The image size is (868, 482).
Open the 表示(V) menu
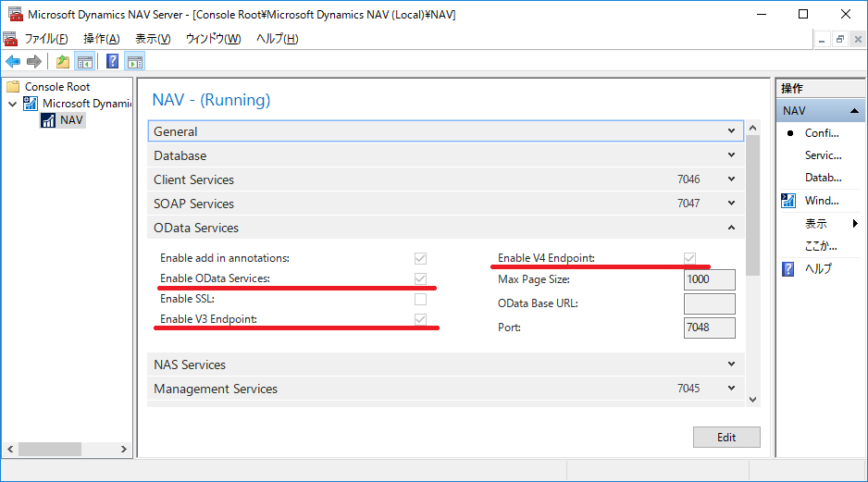pos(153,39)
